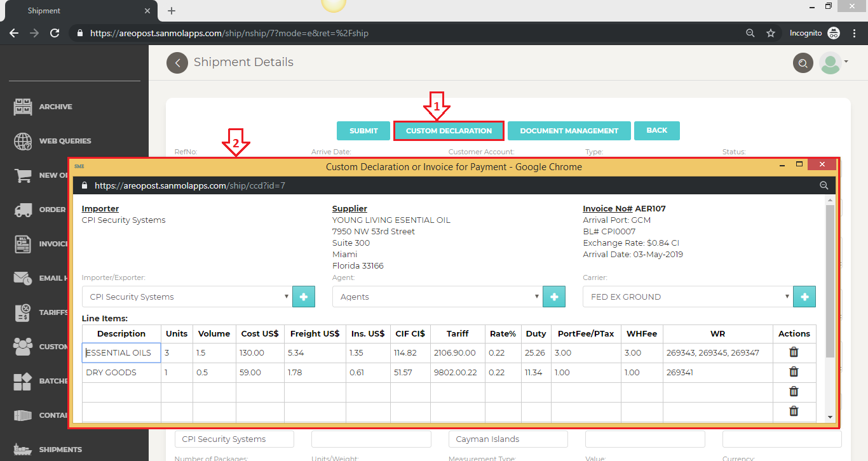Go back in browser history
This screenshot has width=868, height=461.
point(15,33)
